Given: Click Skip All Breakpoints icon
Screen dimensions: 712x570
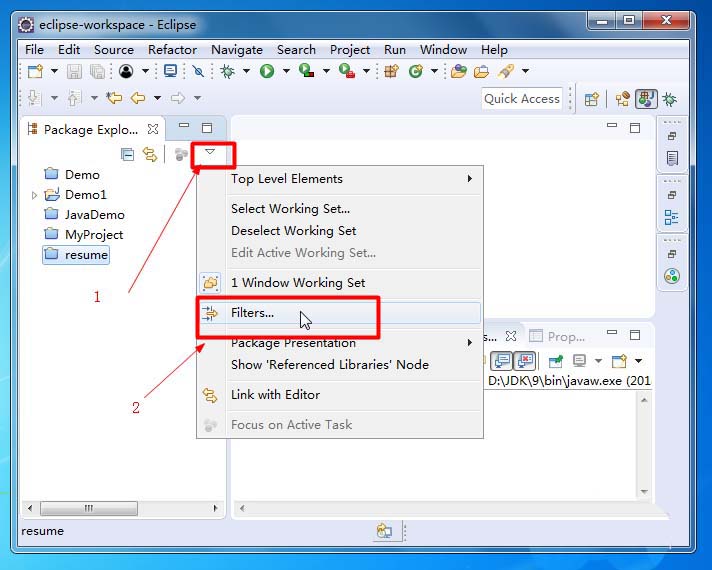Looking at the screenshot, I should (x=198, y=71).
